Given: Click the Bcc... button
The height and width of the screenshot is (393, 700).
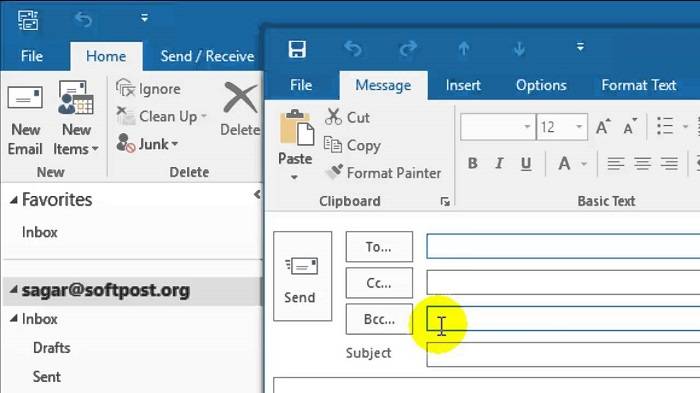Looking at the screenshot, I should click(x=379, y=319).
